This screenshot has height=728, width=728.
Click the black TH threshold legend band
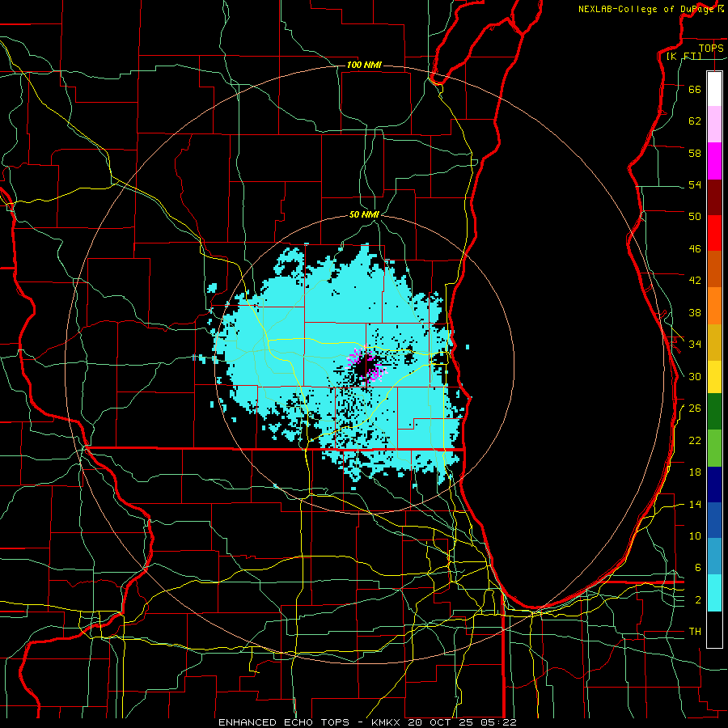tap(714, 629)
